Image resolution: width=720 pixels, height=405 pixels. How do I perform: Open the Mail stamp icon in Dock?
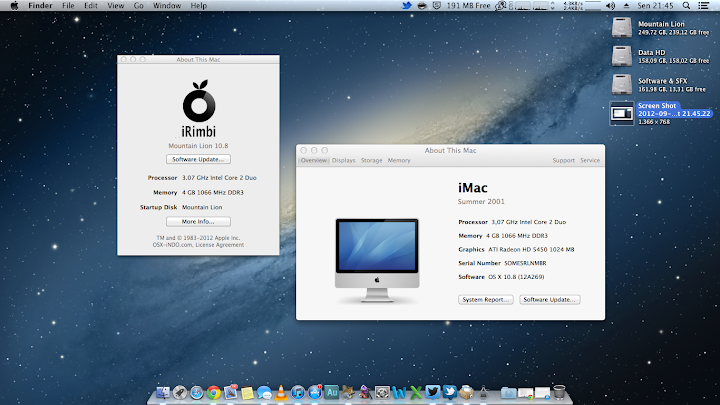coord(231,392)
